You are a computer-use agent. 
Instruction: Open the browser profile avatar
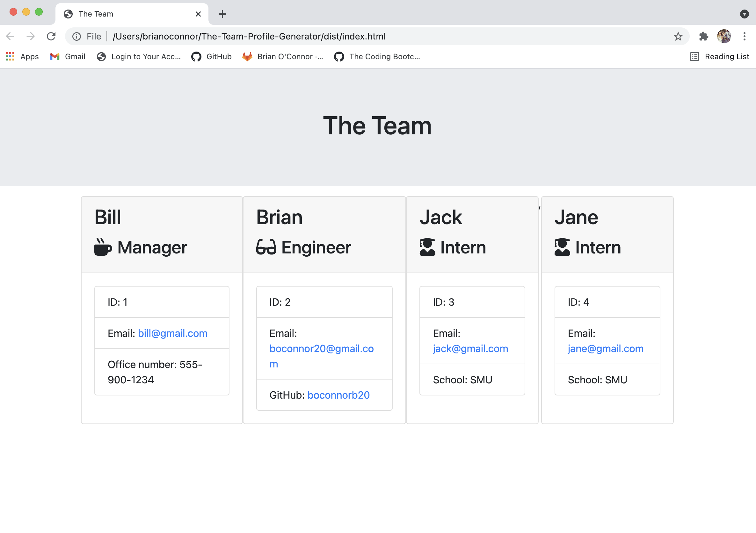(723, 36)
